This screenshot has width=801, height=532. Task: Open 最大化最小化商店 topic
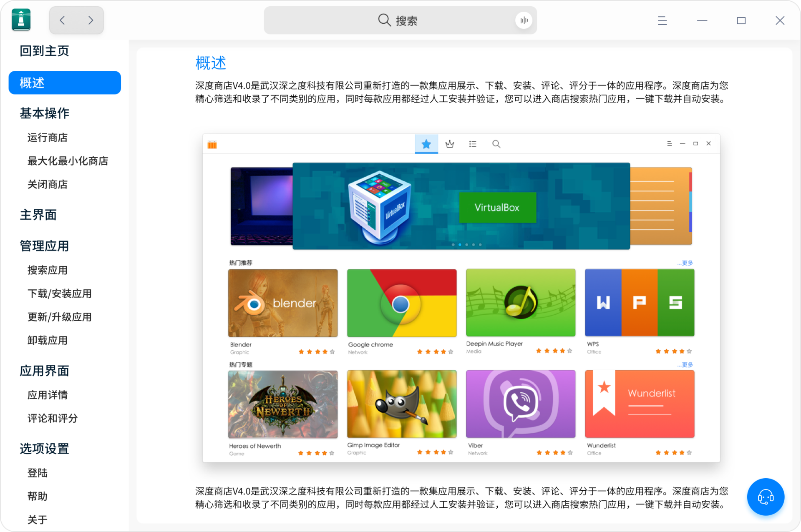(68, 161)
